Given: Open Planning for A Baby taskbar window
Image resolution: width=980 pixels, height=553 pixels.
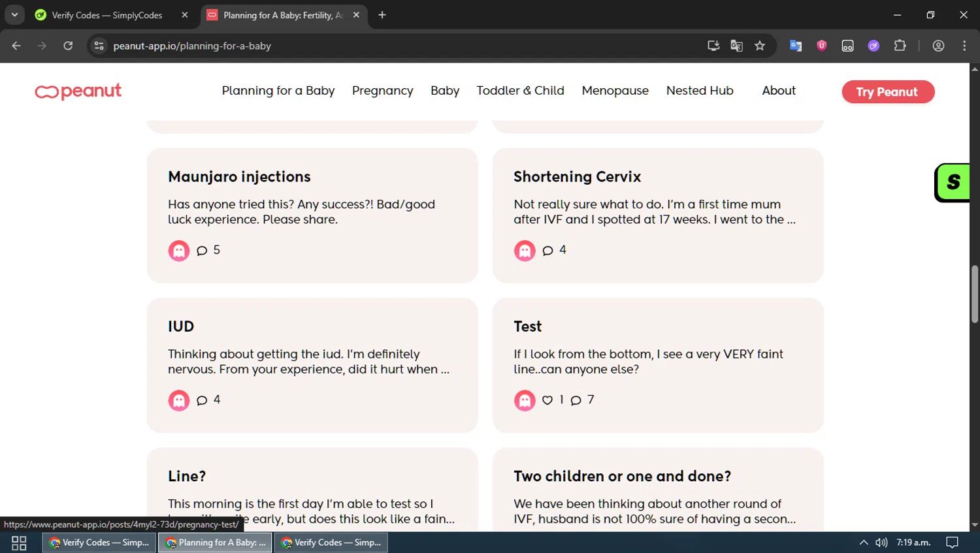Looking at the screenshot, I should pyautogui.click(x=216, y=543).
